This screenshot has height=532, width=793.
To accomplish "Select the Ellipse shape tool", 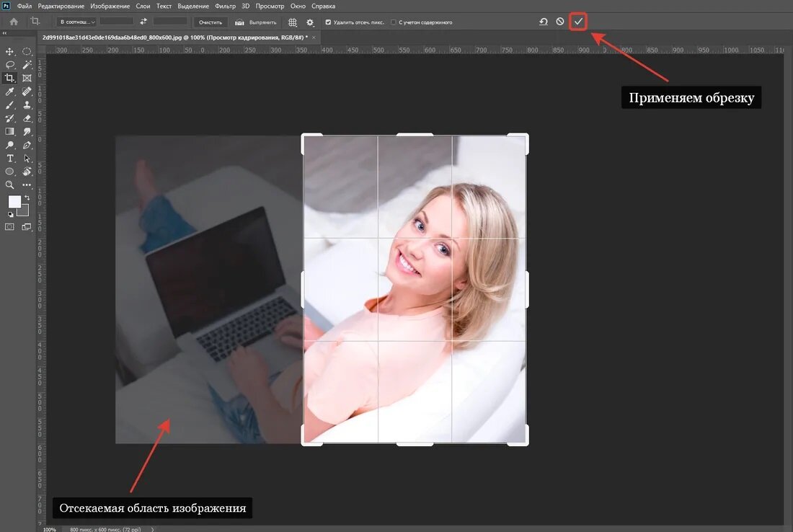I will [9, 172].
